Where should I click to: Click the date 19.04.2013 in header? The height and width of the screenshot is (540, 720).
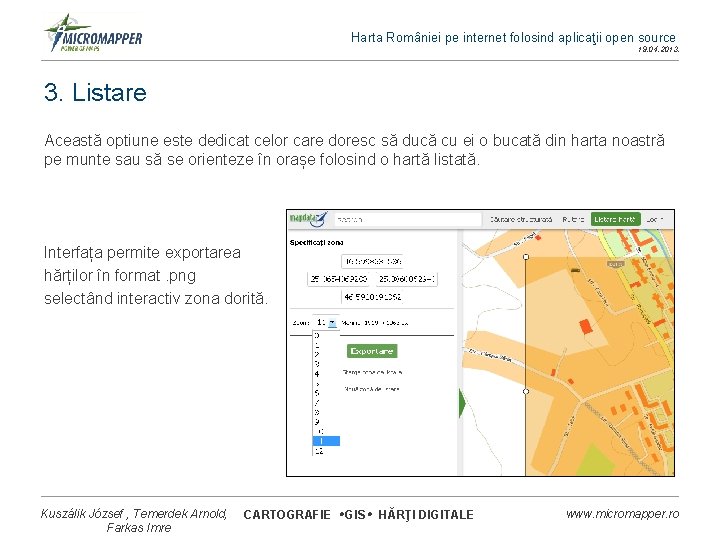658,49
